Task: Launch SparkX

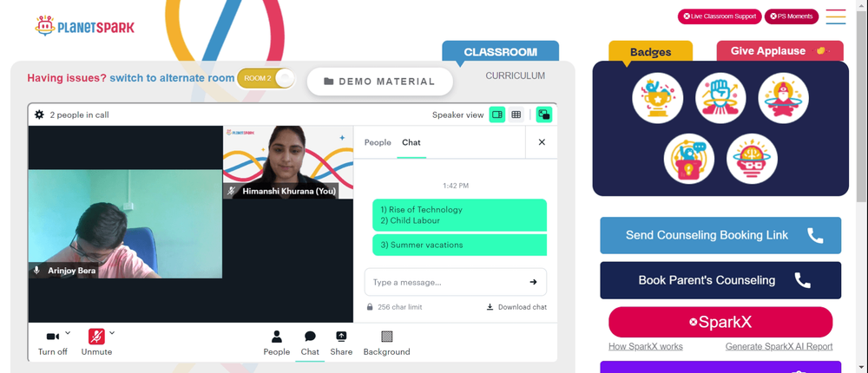Action: pos(720,322)
